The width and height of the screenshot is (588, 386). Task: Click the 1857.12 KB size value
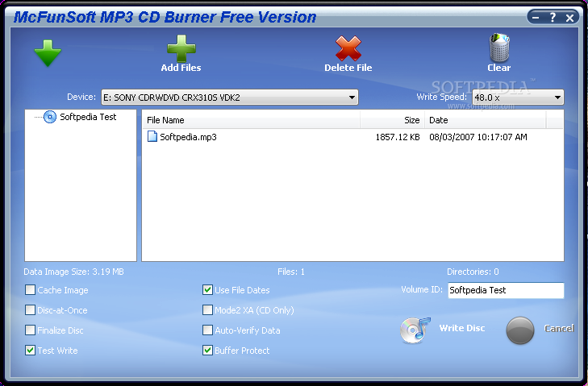tap(398, 137)
